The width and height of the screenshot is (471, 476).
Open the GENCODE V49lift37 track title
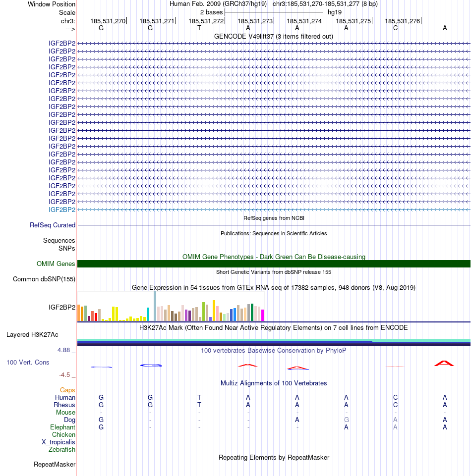[x=274, y=37]
